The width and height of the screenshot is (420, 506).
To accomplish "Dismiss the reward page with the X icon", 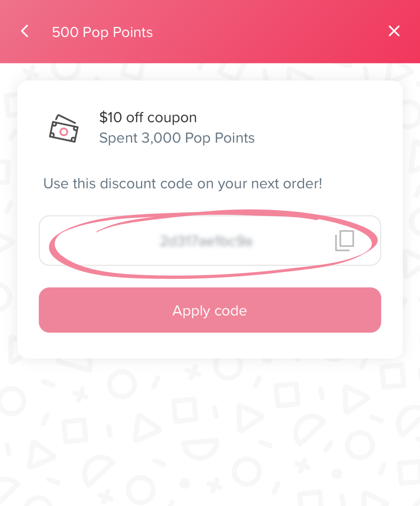I will (394, 31).
